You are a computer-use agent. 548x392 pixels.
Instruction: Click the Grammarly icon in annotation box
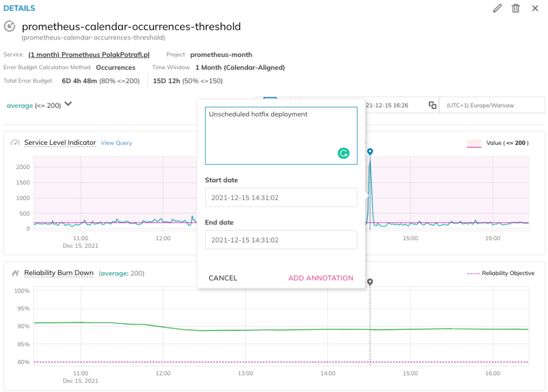pos(343,153)
